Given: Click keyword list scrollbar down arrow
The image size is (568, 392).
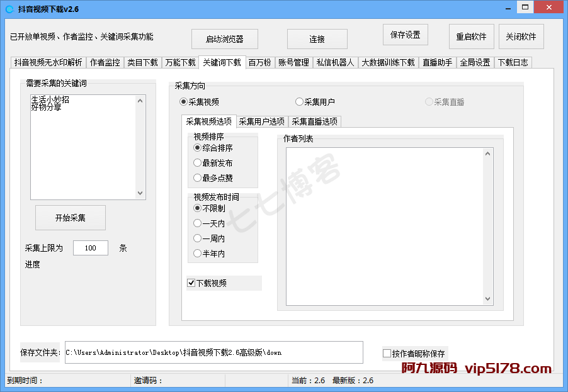Looking at the screenshot, I should [140, 193].
